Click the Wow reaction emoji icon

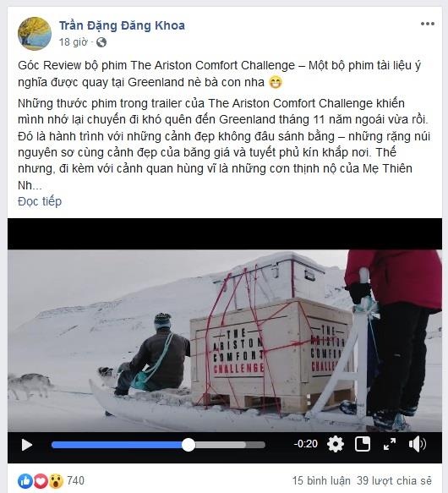tap(56, 480)
